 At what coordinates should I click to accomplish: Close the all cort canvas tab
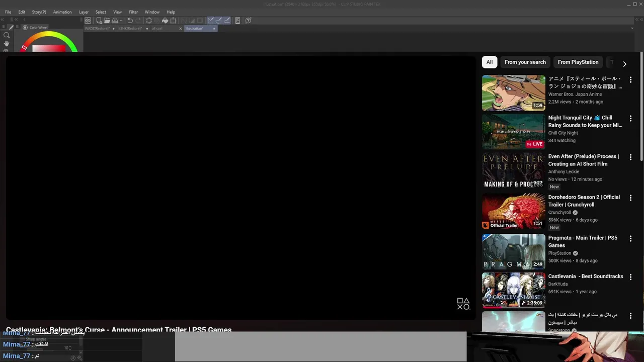[181, 29]
